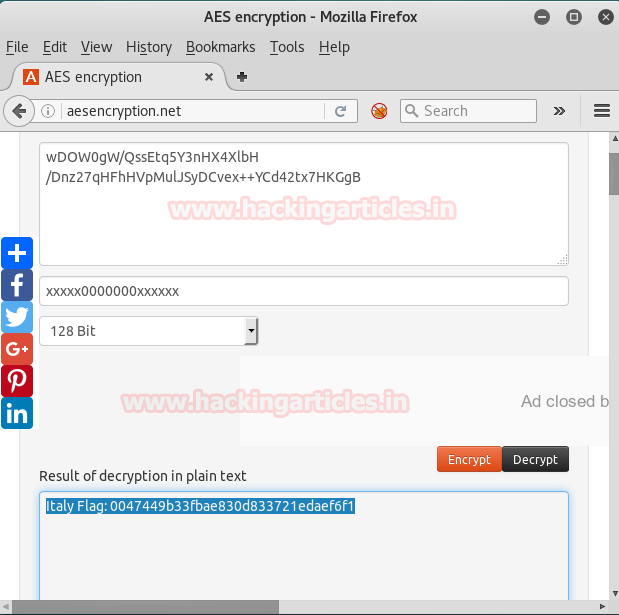Click the xxxxx0000000xxxxxx key field
Image resolution: width=619 pixels, height=615 pixels.
304,291
